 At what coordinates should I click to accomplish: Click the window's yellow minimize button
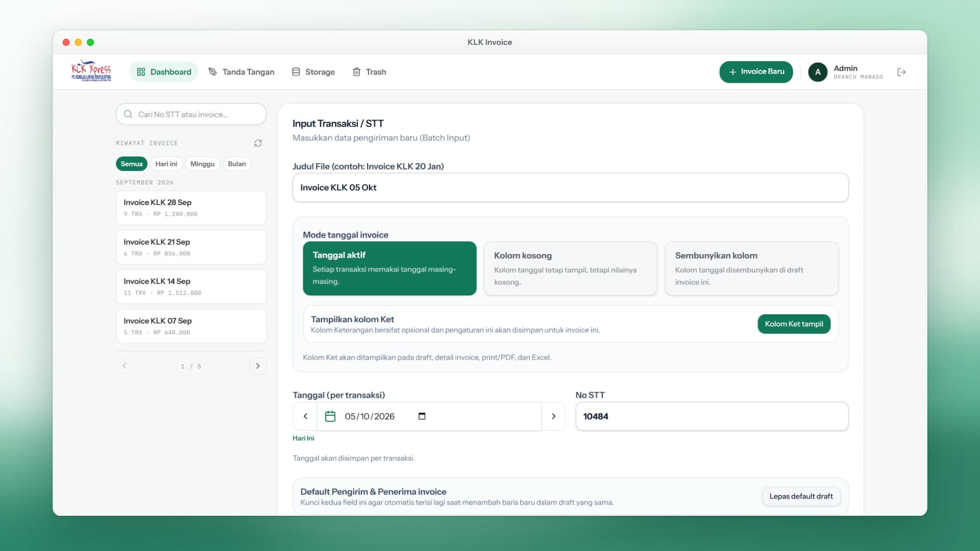coord(78,42)
